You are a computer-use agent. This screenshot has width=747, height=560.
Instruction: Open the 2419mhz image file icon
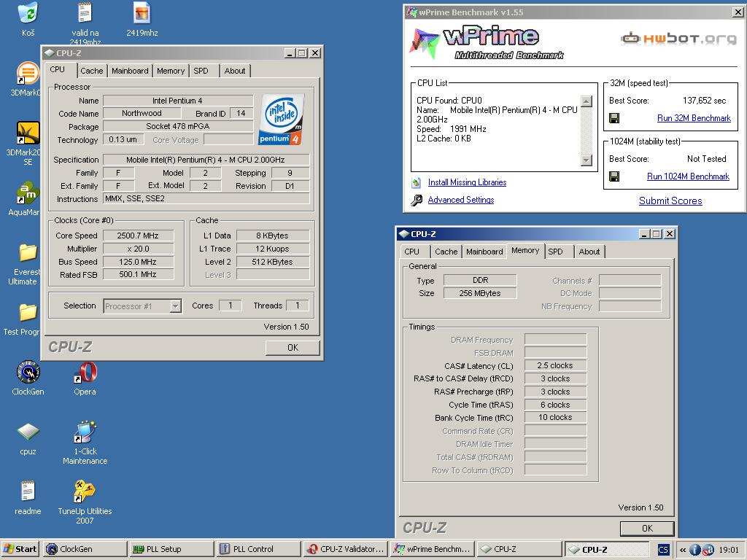pos(142,13)
